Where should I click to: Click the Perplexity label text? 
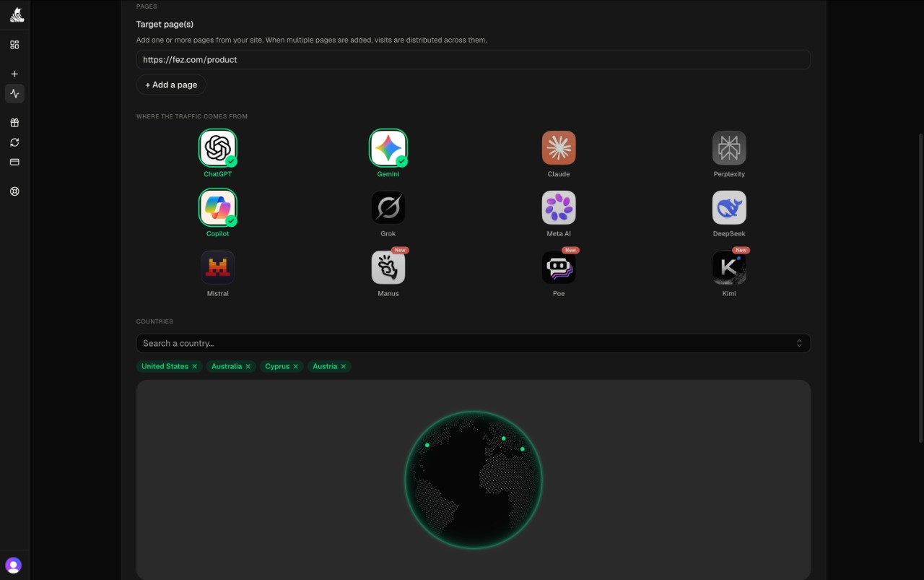point(729,174)
